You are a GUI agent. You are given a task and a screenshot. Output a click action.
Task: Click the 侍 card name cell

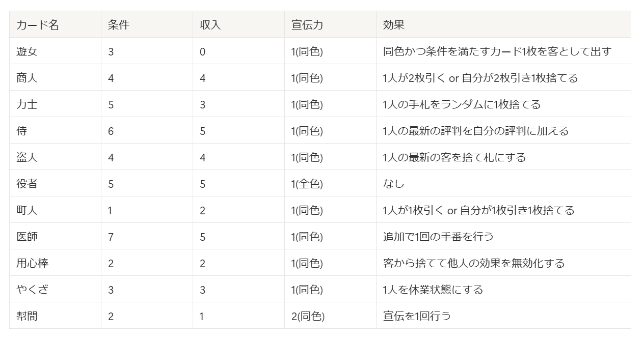coord(22,131)
